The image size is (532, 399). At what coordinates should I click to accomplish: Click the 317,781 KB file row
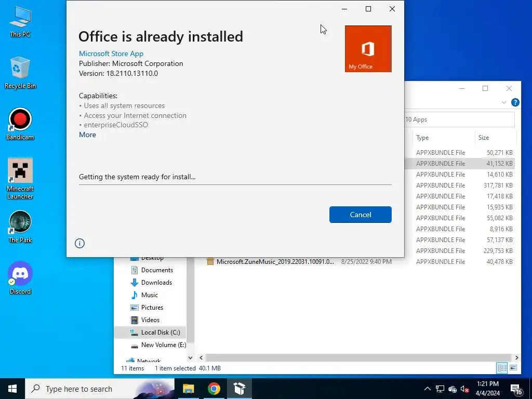tap(459, 185)
